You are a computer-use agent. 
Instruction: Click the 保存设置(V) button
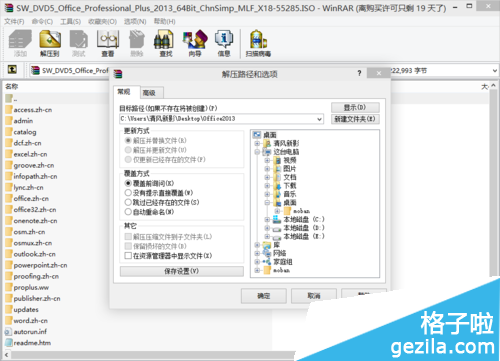(182, 271)
